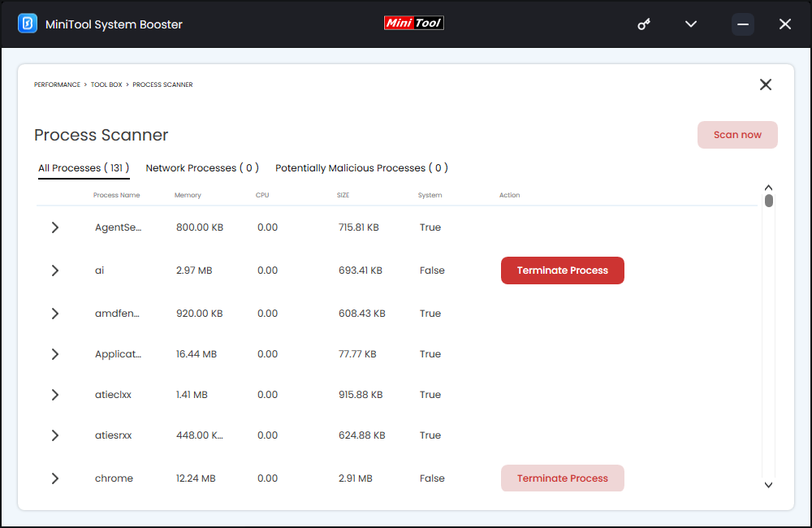Expand the Applicat... process row
The image size is (812, 528).
[x=55, y=354]
